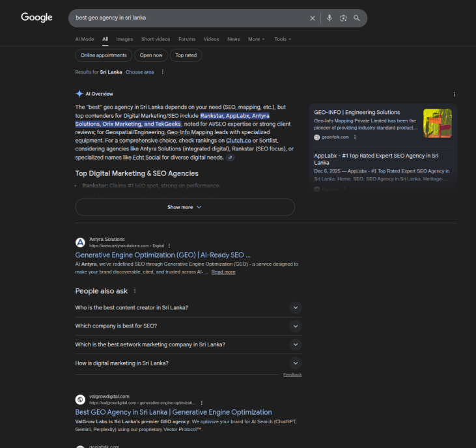Open Antyra Solutions result options menu
Viewport: 476px width, 448px height.
click(x=169, y=245)
